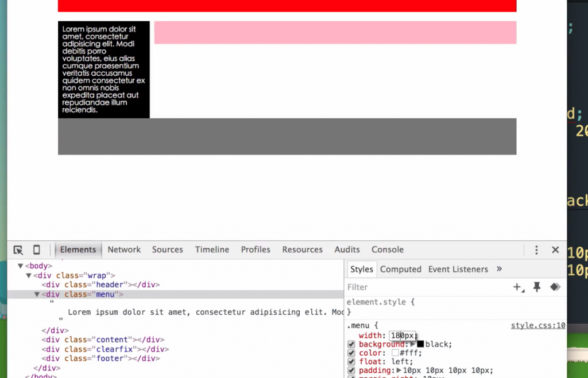
Task: Uncheck the color property checkbox
Action: [351, 353]
